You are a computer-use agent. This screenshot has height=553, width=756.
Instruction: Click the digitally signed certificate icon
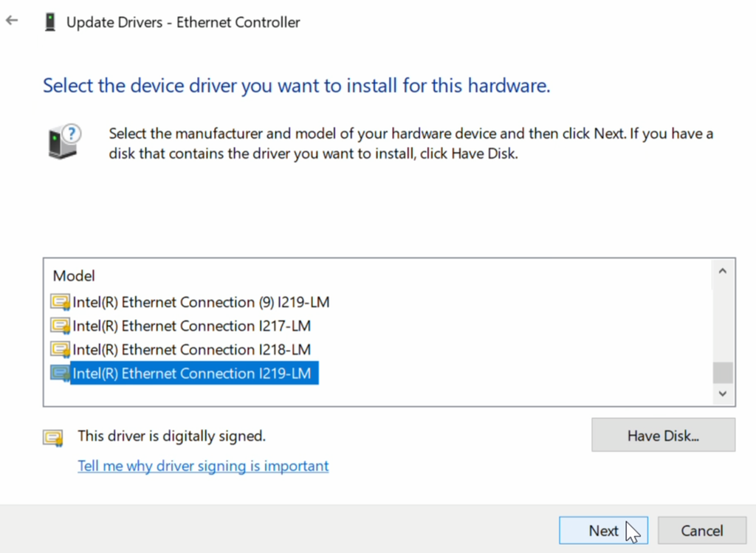(x=53, y=438)
